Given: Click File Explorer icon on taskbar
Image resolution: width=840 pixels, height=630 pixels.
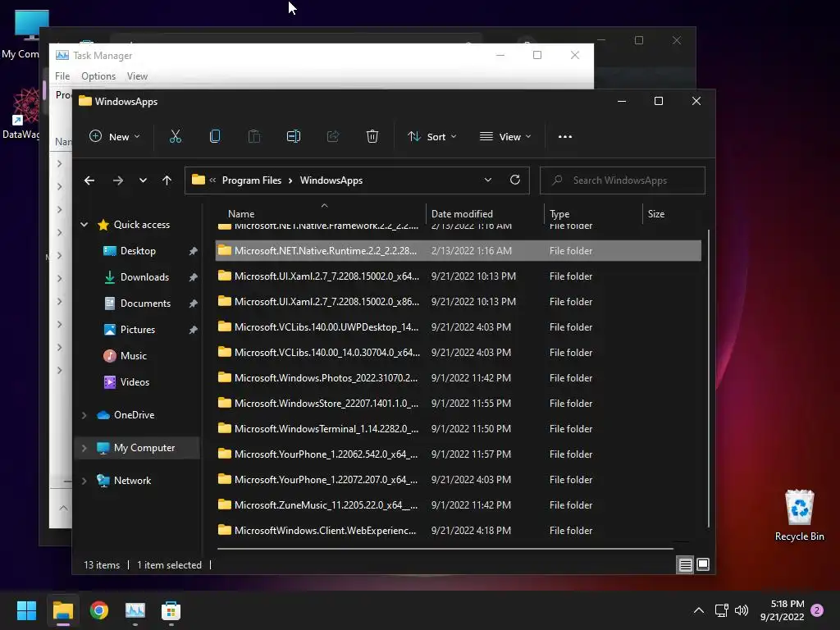Looking at the screenshot, I should 62,610.
